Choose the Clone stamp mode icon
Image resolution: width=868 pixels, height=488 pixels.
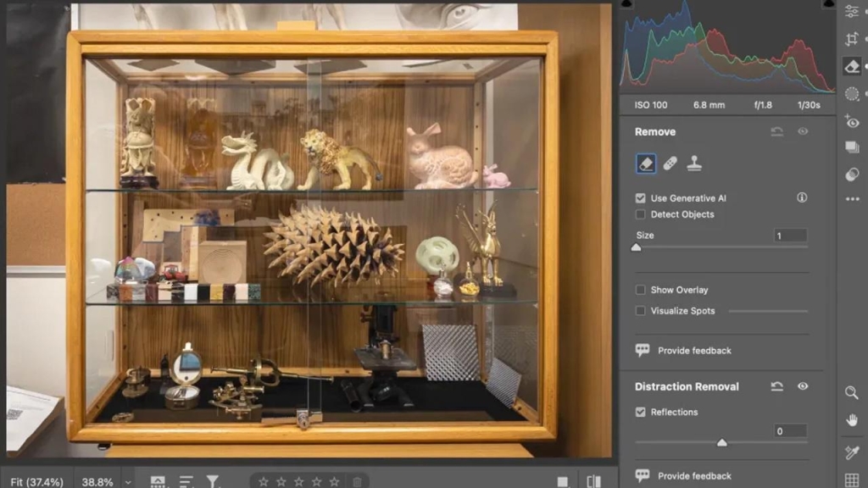click(694, 164)
